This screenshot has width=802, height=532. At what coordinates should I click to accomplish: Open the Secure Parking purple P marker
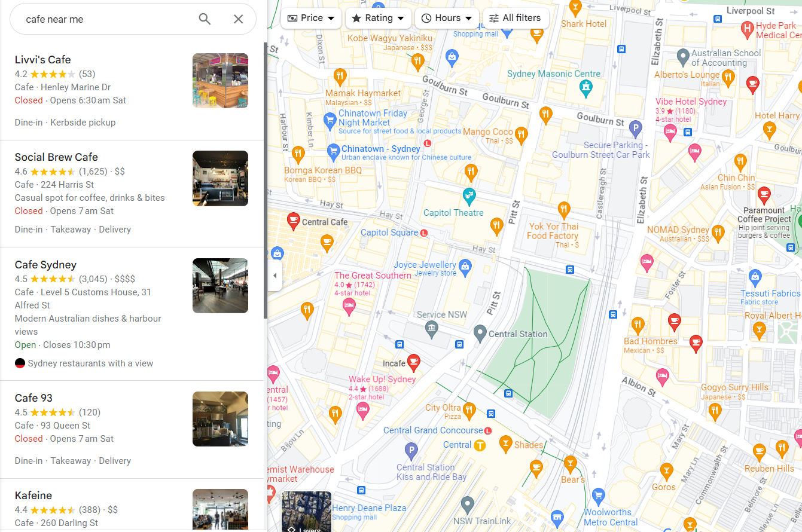point(636,127)
